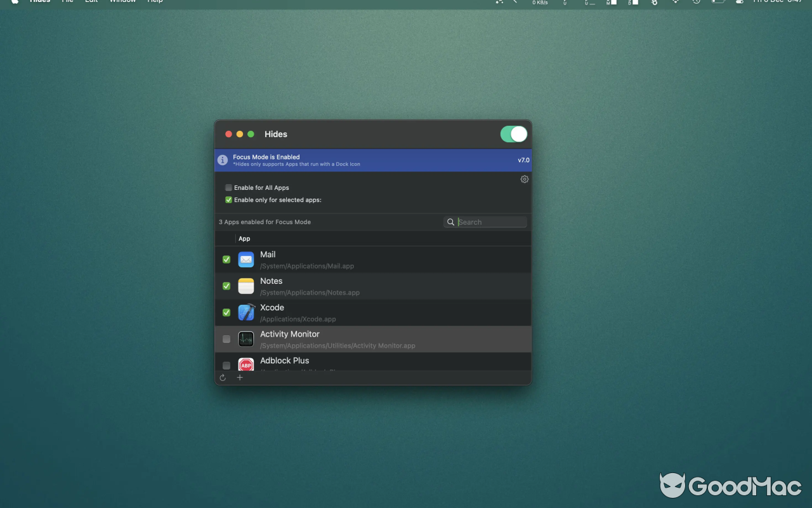Image resolution: width=812 pixels, height=508 pixels.
Task: Click the Notes app icon
Action: pos(246,286)
